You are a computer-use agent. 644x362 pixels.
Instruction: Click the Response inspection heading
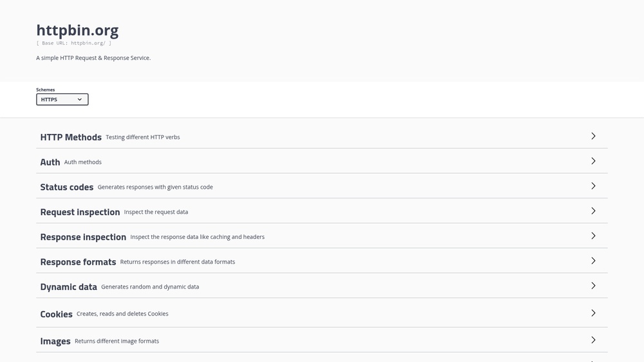(x=83, y=237)
